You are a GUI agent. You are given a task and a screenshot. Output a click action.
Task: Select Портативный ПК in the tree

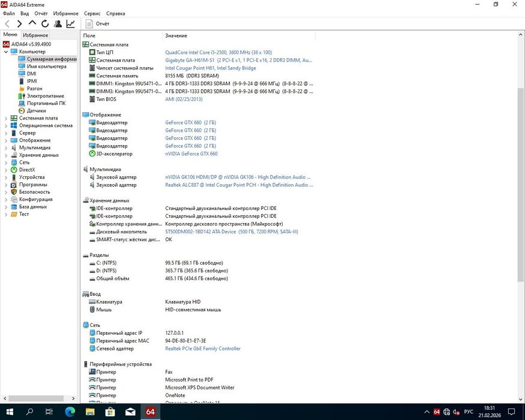pyautogui.click(x=46, y=103)
